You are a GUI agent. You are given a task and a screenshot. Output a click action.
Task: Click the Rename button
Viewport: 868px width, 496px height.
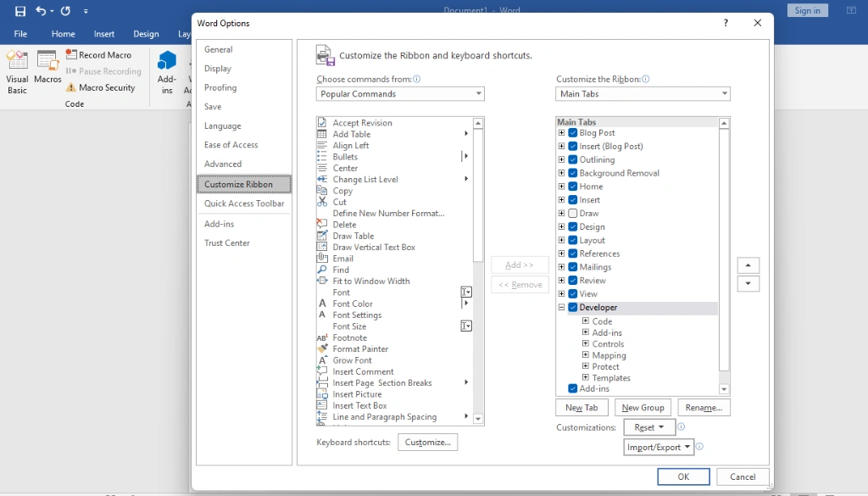pyautogui.click(x=704, y=408)
